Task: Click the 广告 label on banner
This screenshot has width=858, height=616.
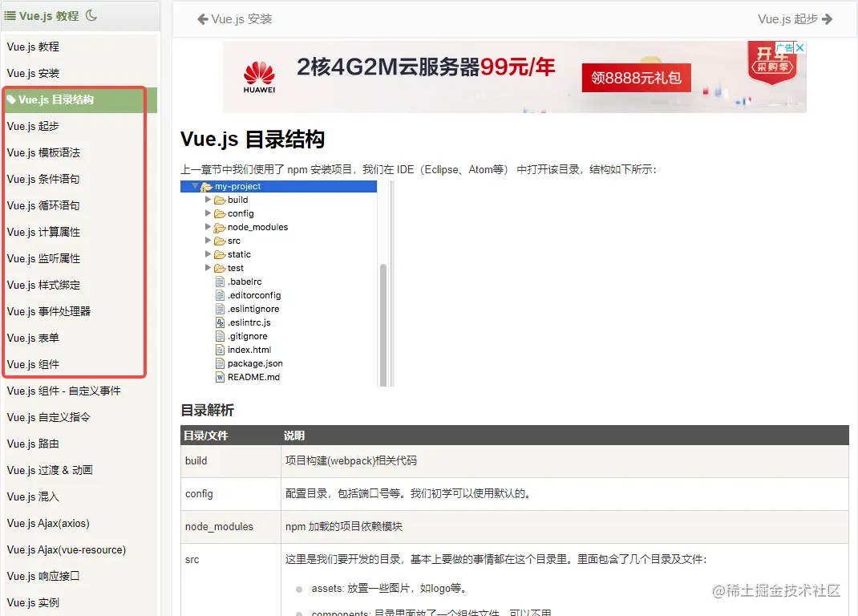Action: click(785, 47)
